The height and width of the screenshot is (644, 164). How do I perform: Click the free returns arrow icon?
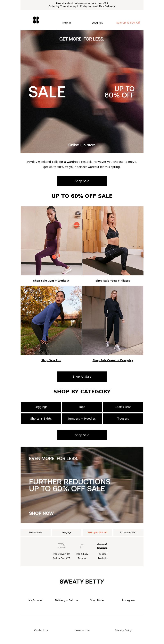(x=82, y=546)
